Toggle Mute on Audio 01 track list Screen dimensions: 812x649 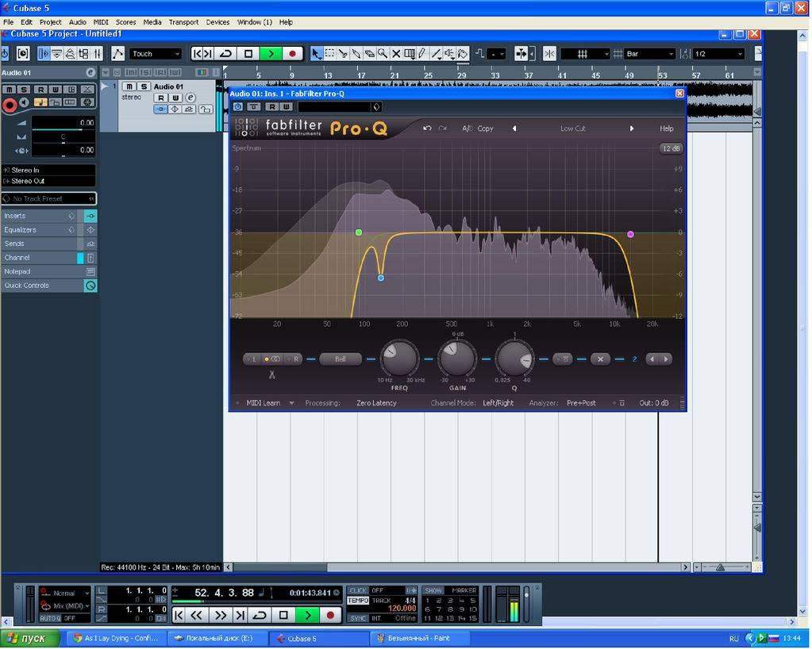tap(129, 86)
